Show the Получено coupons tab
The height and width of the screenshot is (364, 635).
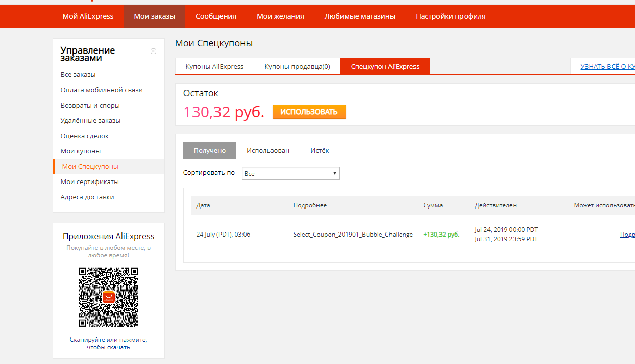tap(209, 150)
